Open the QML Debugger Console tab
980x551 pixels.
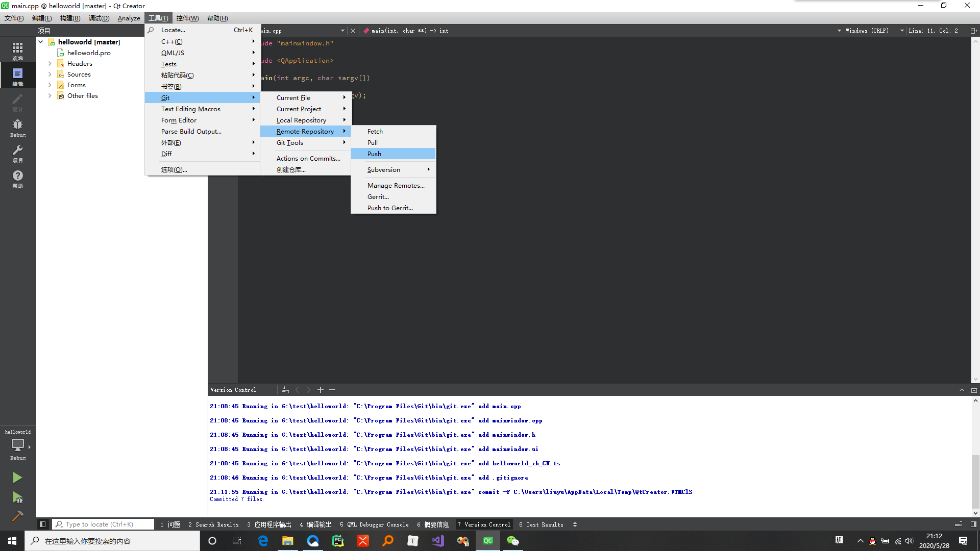coord(374,524)
